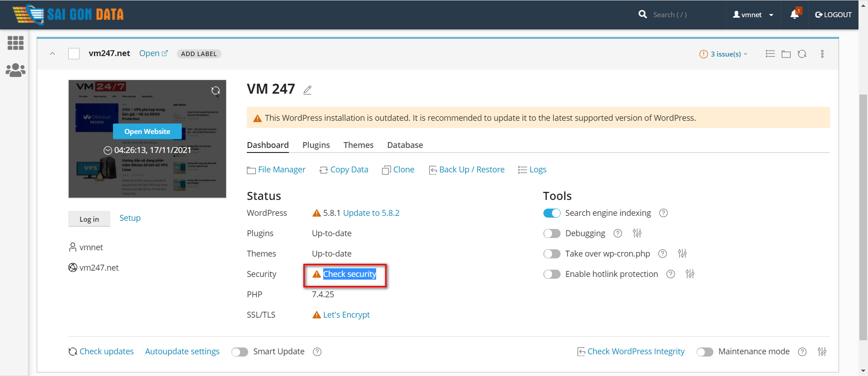Click the folder icon in site header
This screenshot has width=868, height=376.
pos(786,54)
